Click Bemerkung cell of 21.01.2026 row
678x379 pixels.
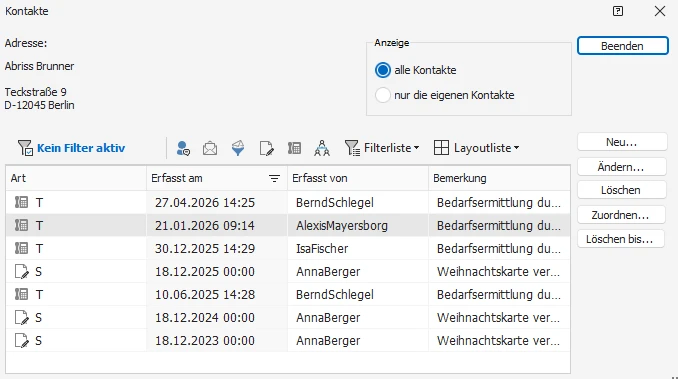(x=499, y=226)
